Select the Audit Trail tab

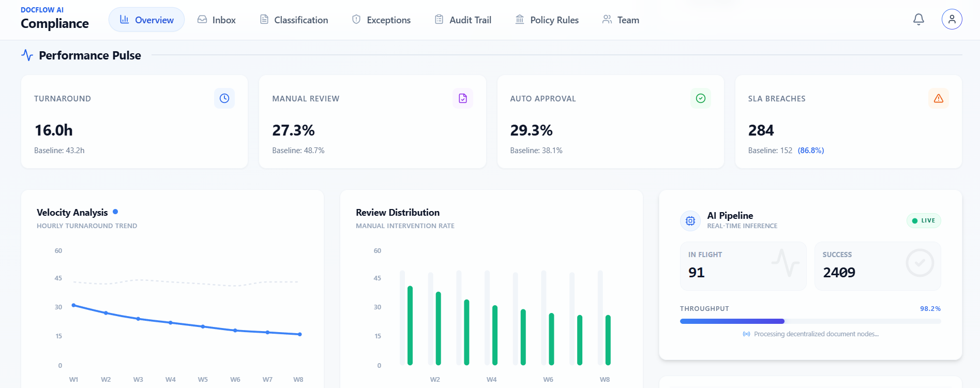[x=463, y=20]
